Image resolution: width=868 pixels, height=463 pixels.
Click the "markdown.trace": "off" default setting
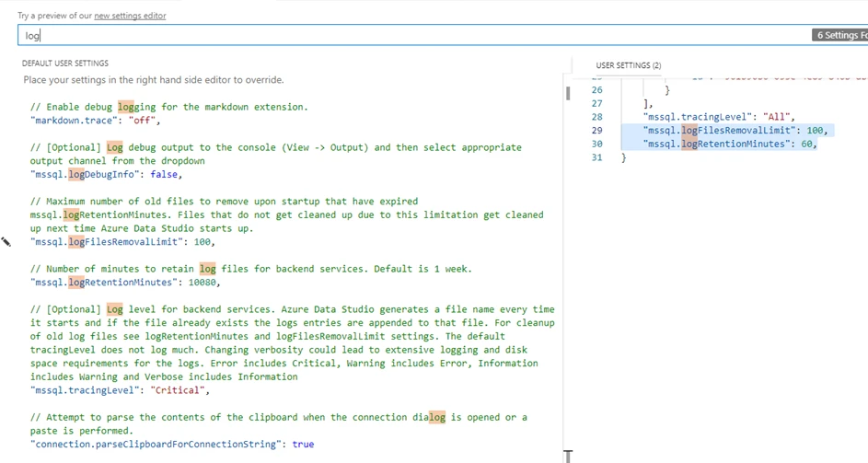click(95, 121)
